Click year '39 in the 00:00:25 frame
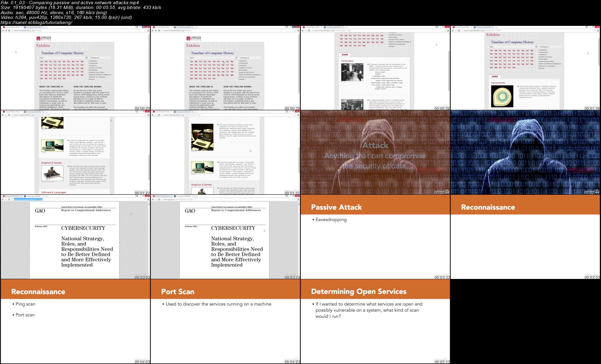601x364 pixels. 41,62
